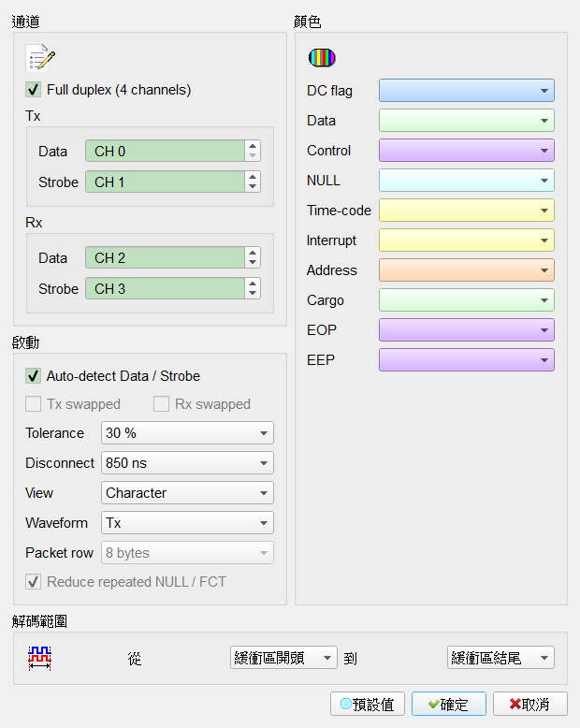
Task: Click the 取消 cancel button
Action: tap(529, 704)
